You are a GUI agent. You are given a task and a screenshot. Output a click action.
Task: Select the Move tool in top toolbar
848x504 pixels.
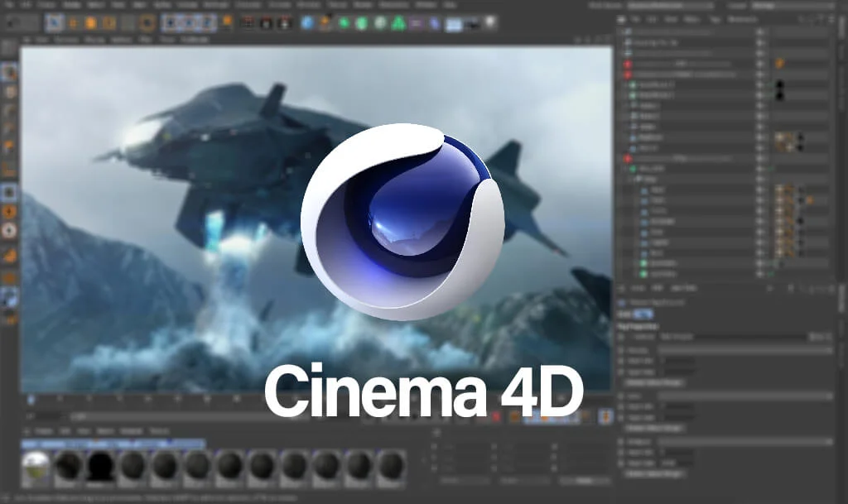(x=73, y=23)
